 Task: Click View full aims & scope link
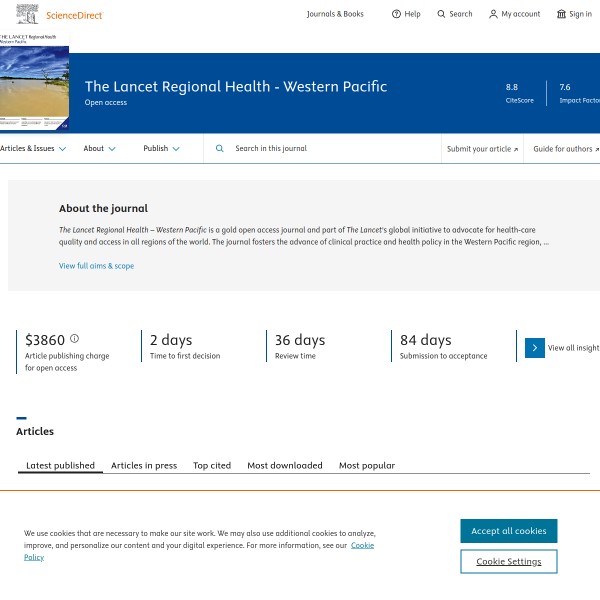(x=96, y=266)
